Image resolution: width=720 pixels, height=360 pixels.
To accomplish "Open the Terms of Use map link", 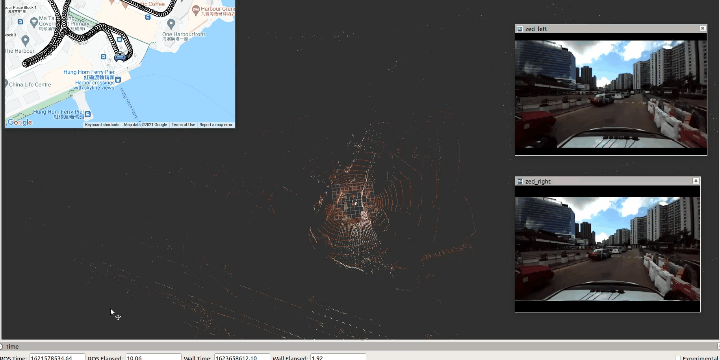I will pyautogui.click(x=183, y=124).
